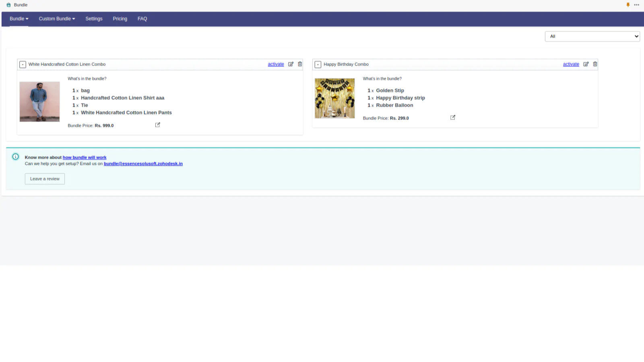The width and height of the screenshot is (644, 362).
Task: Edit the Happy Birthday Combo bundle
Action: point(586,64)
